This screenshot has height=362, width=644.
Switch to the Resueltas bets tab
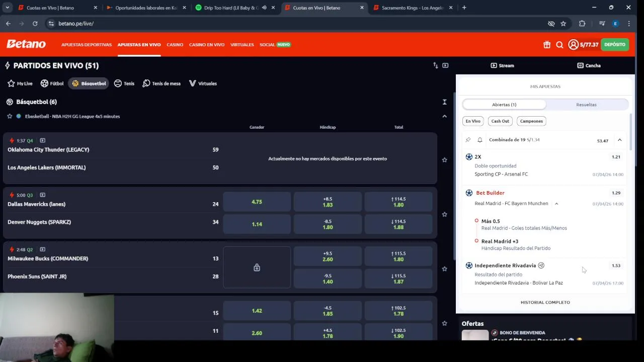tap(586, 105)
